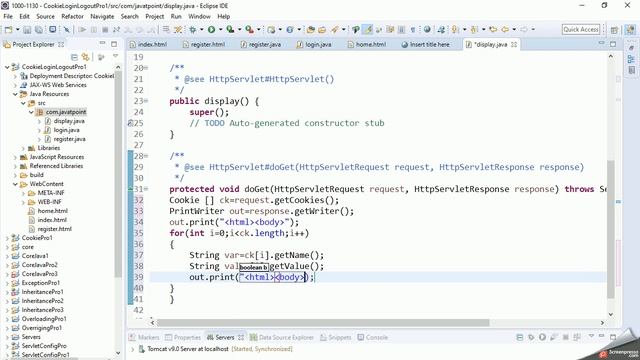The image size is (640, 360).
Task: Click the Last Edit Location arrow icon
Action: [493, 29]
